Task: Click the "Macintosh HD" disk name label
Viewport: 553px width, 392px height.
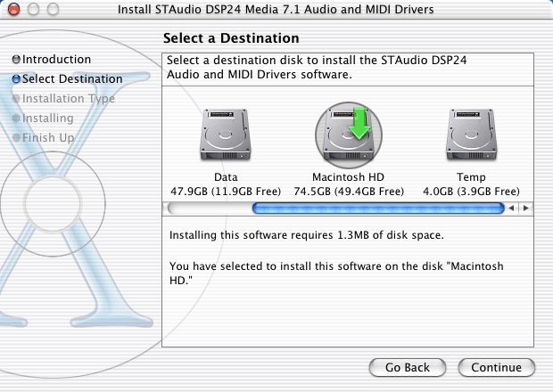Action: pos(349,176)
